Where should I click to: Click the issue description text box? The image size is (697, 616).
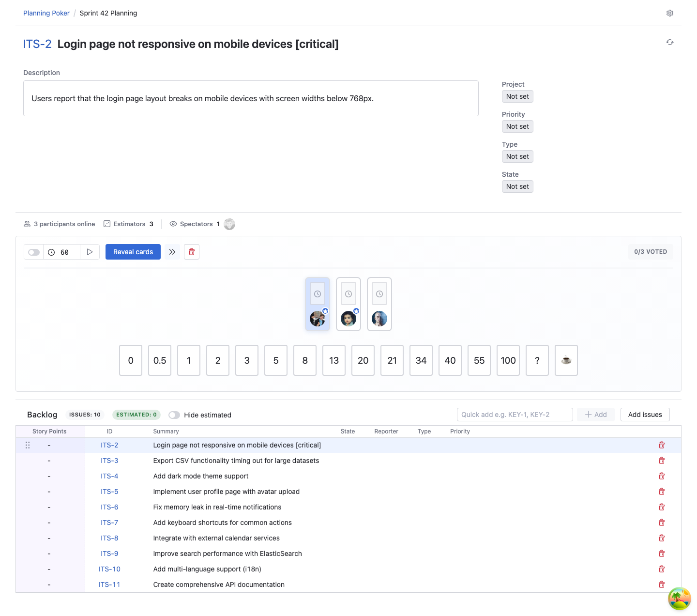click(x=251, y=98)
